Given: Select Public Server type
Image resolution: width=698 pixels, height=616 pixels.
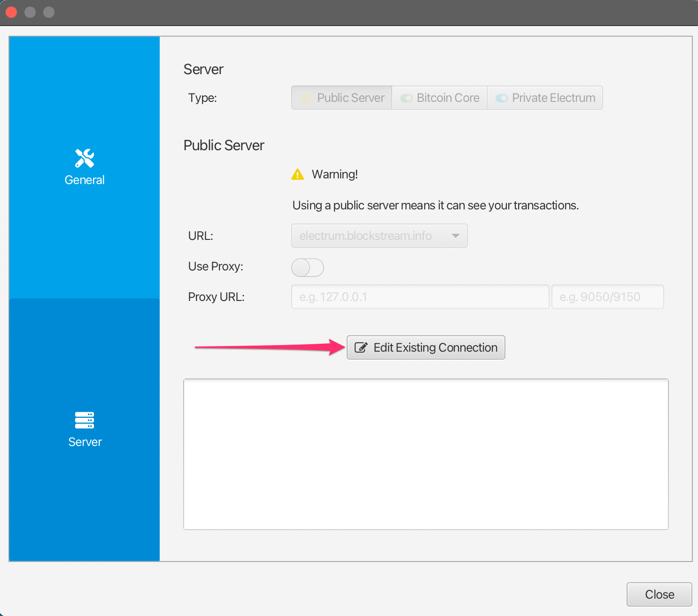Looking at the screenshot, I should click(342, 98).
